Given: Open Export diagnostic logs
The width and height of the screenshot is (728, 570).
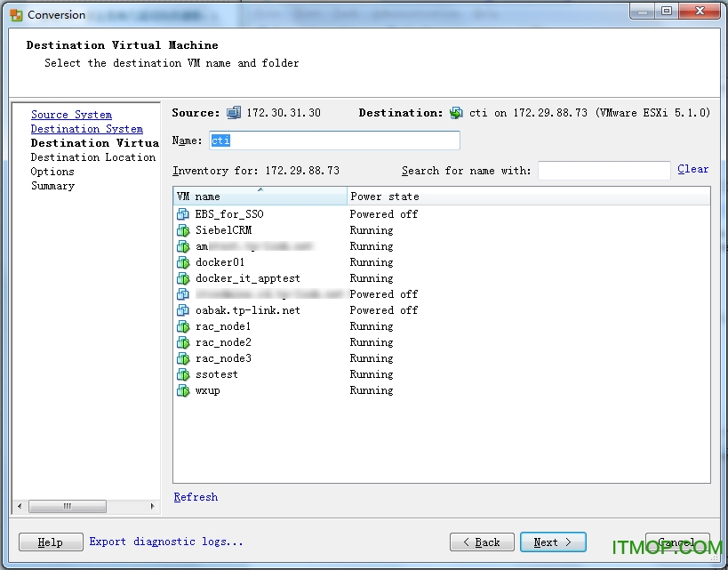Looking at the screenshot, I should [165, 542].
